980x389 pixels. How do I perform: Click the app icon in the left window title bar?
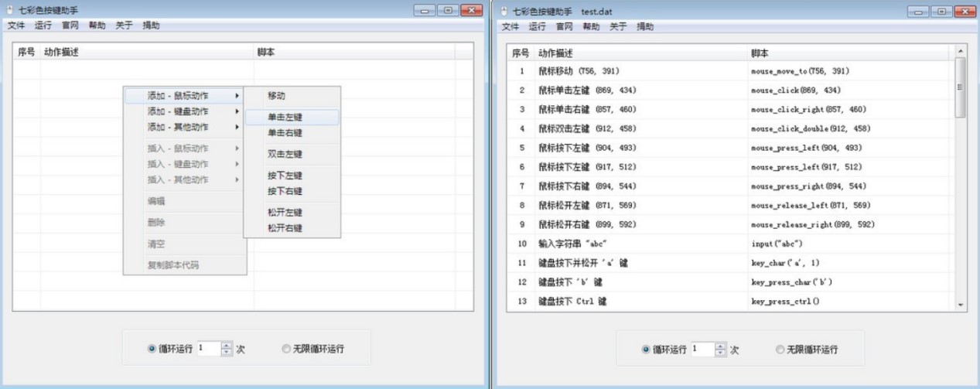(10, 11)
